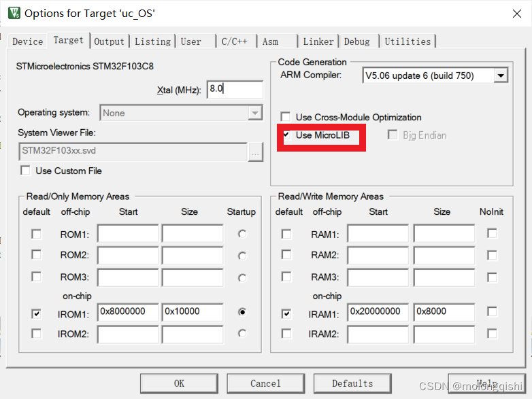Click the System Viewer File browse button
This screenshot has height=399, width=532.
[256, 152]
